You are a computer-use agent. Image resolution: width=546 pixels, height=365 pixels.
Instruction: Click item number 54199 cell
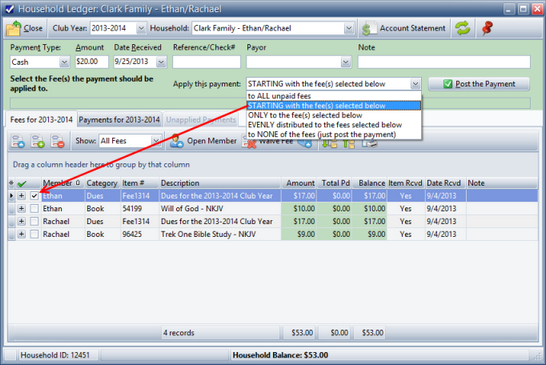pyautogui.click(x=140, y=209)
